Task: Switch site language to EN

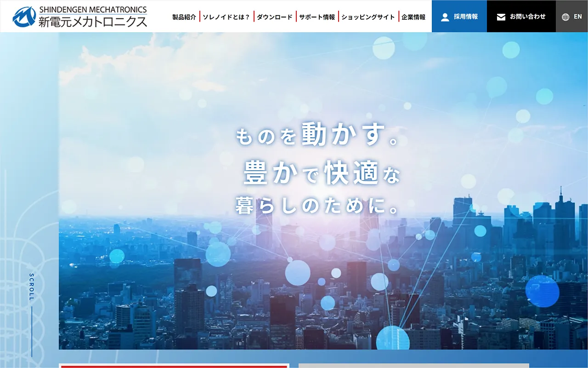Action: (572, 16)
